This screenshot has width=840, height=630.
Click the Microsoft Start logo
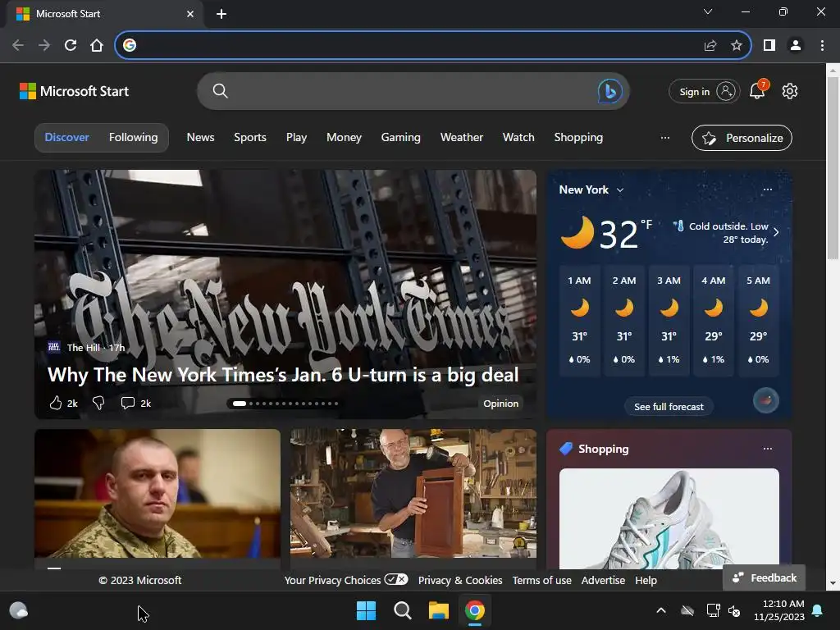click(74, 91)
